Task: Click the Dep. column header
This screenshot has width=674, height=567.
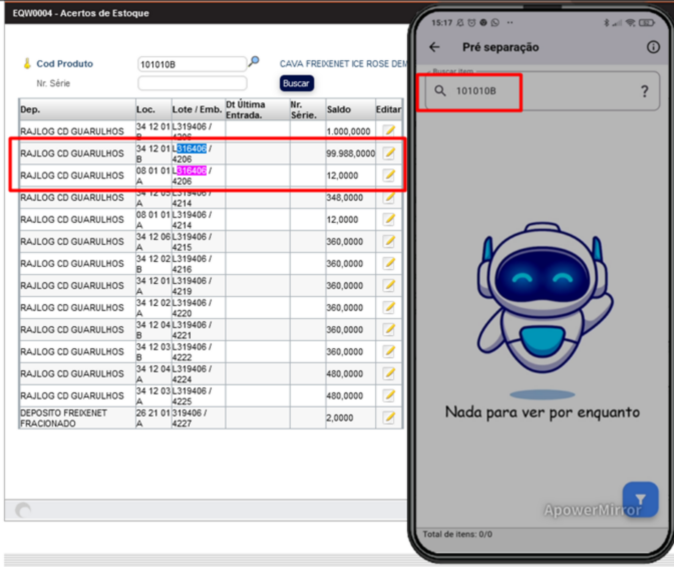Action: coord(76,109)
